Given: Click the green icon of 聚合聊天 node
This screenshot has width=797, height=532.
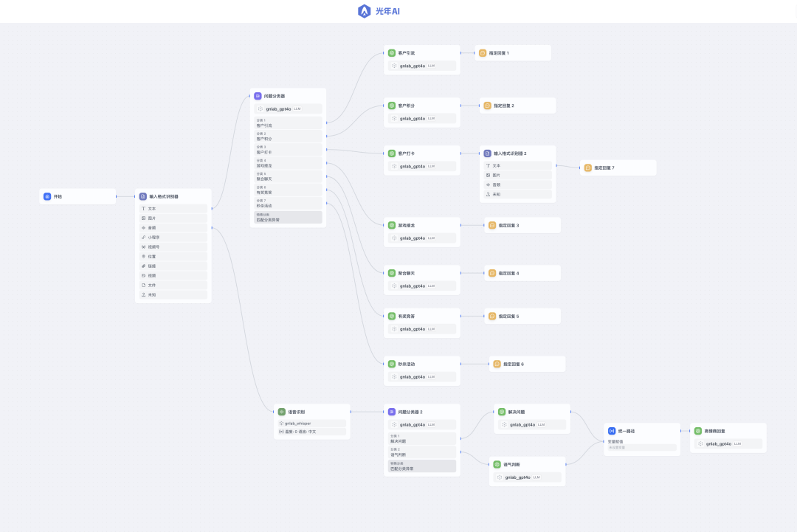Looking at the screenshot, I should pyautogui.click(x=392, y=273).
